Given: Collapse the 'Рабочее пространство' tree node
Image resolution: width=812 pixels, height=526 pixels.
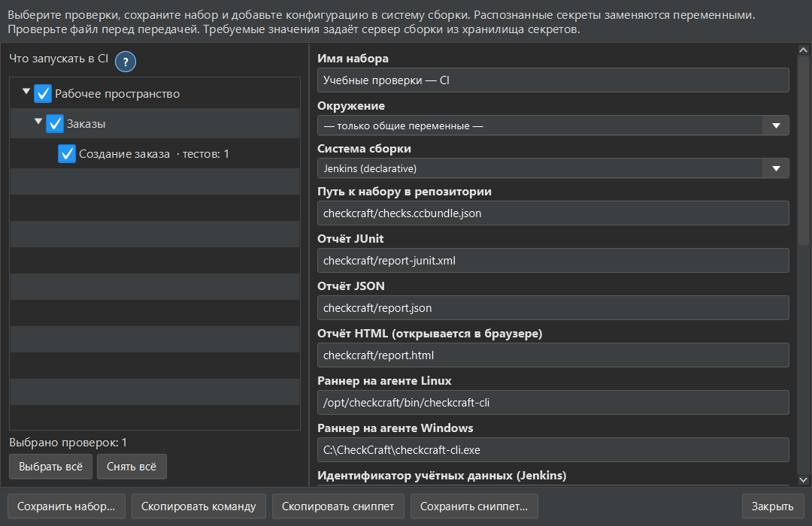Looking at the screenshot, I should (26, 92).
